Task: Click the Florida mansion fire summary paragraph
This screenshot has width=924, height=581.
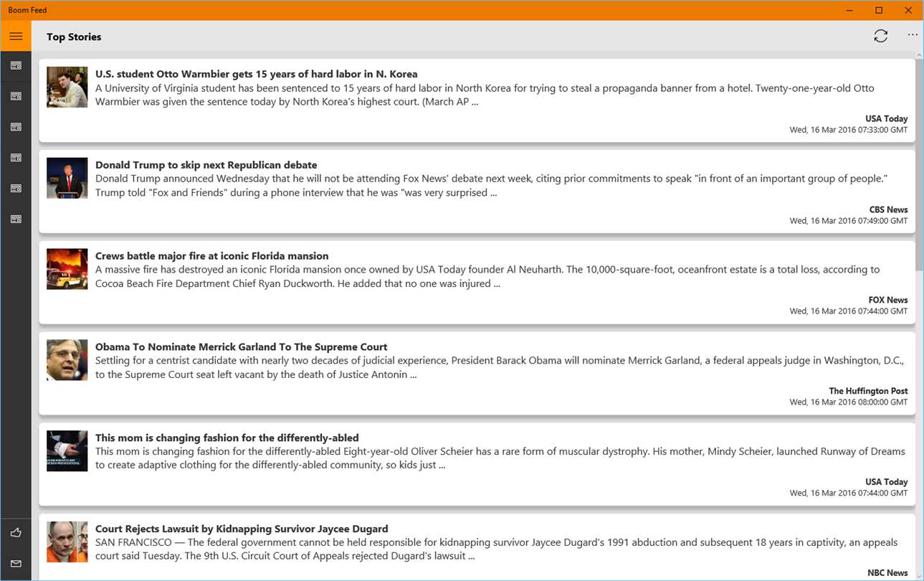Action: point(487,277)
